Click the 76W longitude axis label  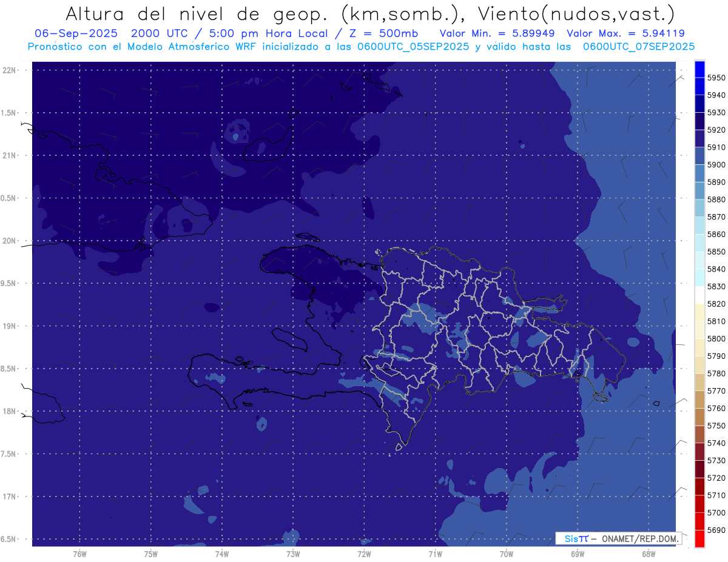click(79, 553)
